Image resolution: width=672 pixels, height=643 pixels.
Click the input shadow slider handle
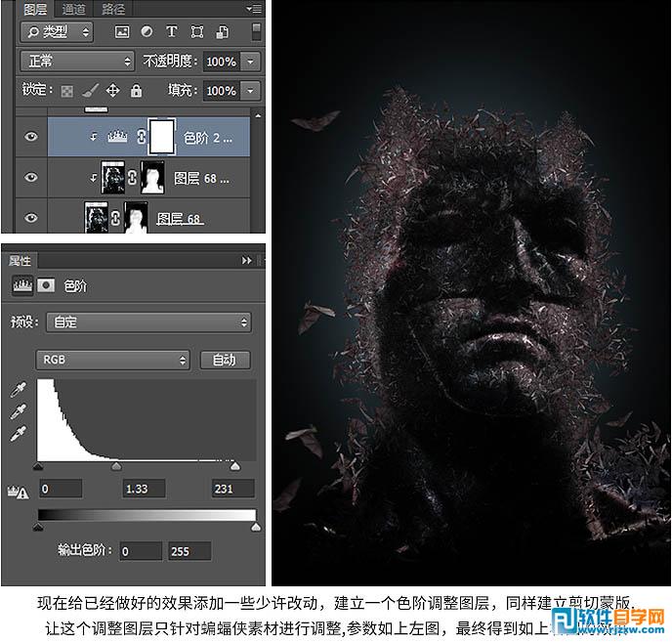(x=38, y=466)
